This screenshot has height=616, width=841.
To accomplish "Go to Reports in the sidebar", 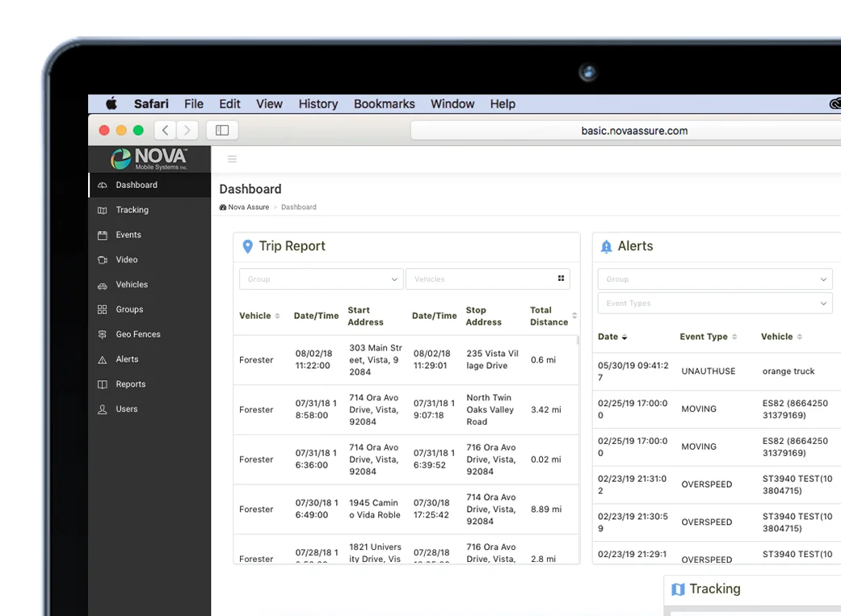I will [130, 383].
